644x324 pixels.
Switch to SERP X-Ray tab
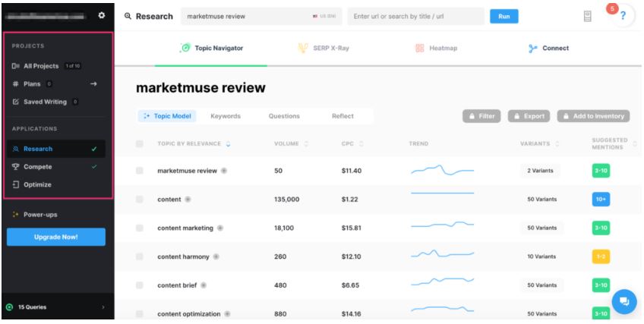(324, 49)
